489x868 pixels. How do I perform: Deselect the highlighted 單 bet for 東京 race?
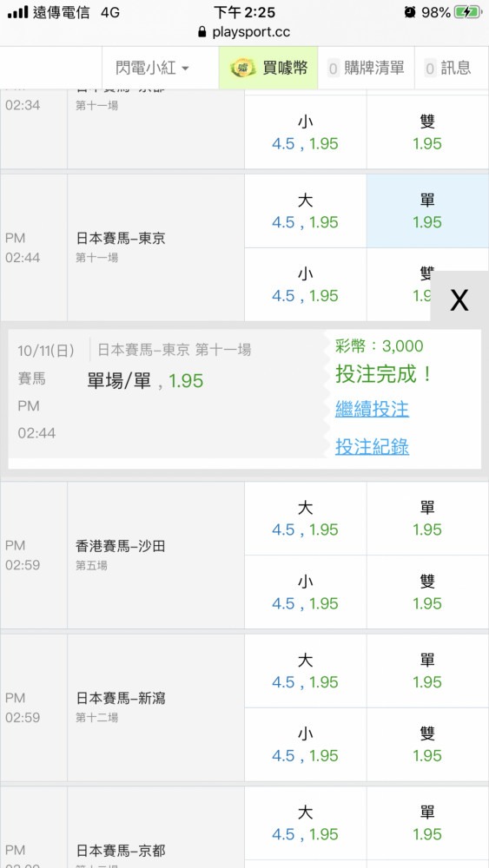coord(427,211)
